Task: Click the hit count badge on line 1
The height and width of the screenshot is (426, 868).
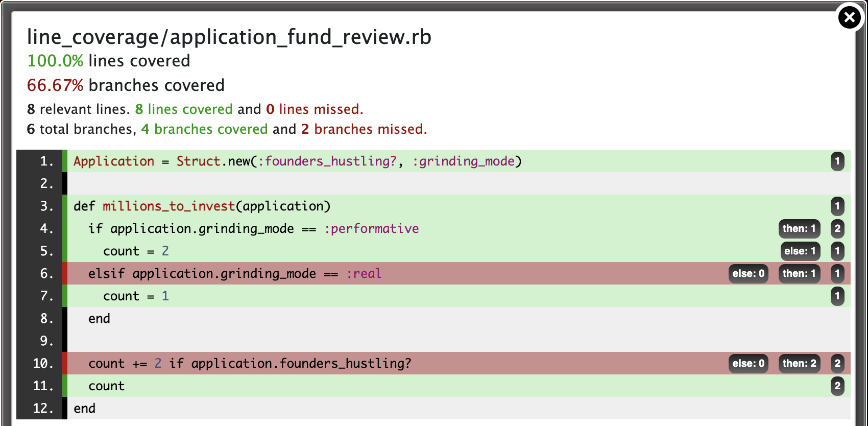Action: 837,161
